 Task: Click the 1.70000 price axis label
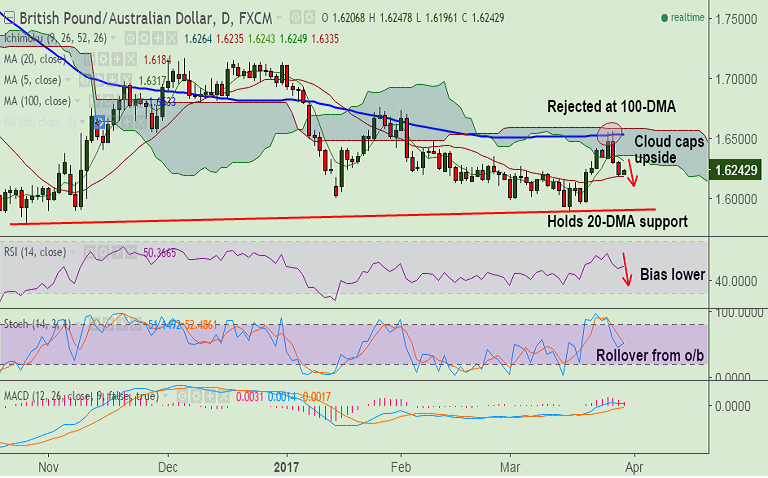coord(736,79)
